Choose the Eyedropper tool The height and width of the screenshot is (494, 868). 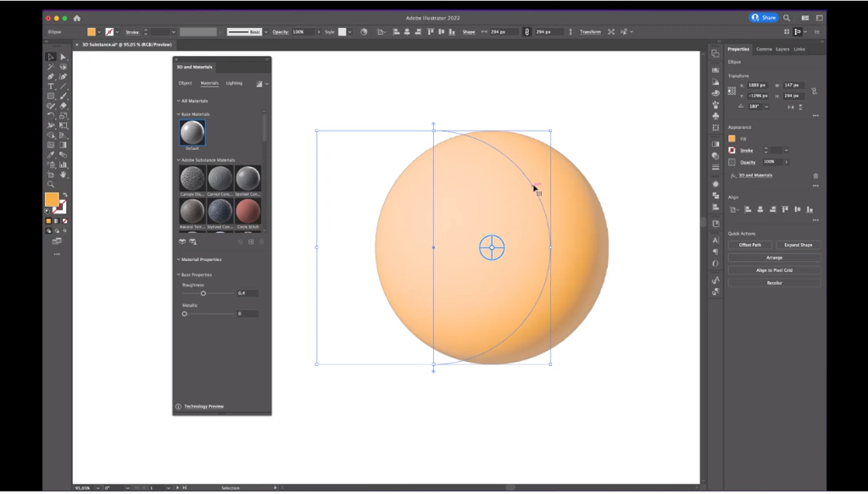coord(51,155)
